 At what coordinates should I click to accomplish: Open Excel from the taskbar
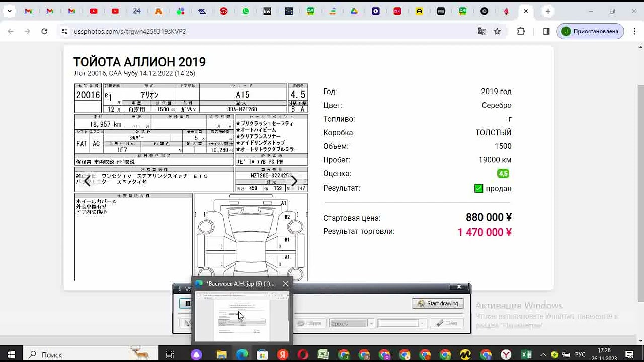526,355
